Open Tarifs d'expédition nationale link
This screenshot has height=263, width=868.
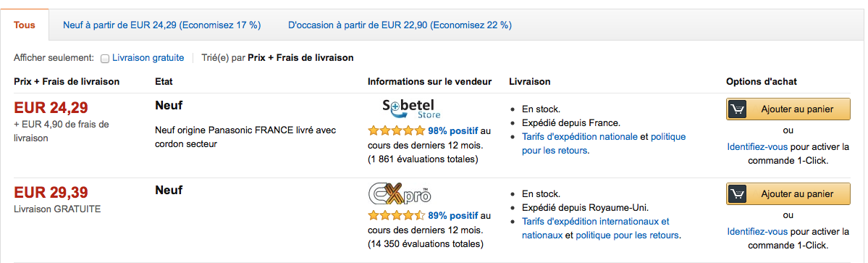tap(580, 137)
